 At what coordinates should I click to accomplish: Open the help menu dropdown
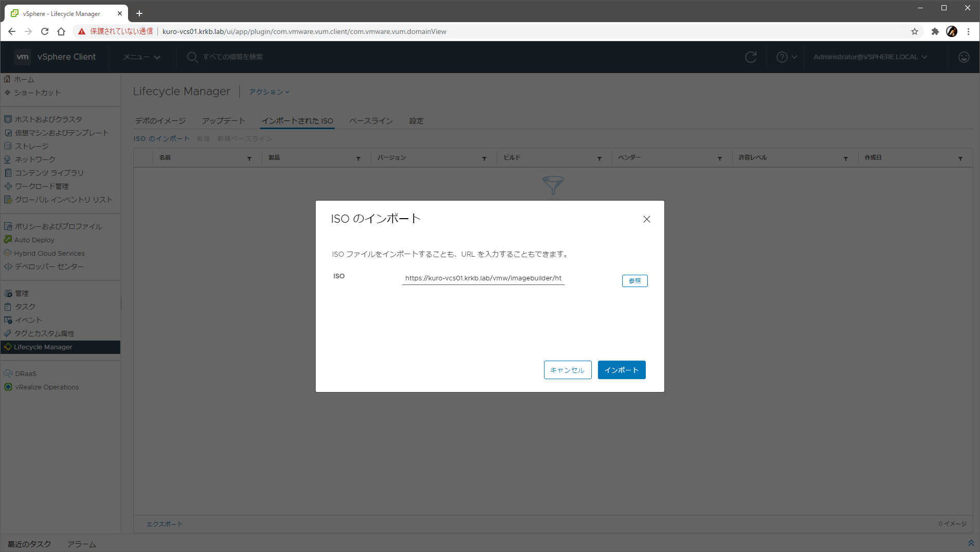786,57
